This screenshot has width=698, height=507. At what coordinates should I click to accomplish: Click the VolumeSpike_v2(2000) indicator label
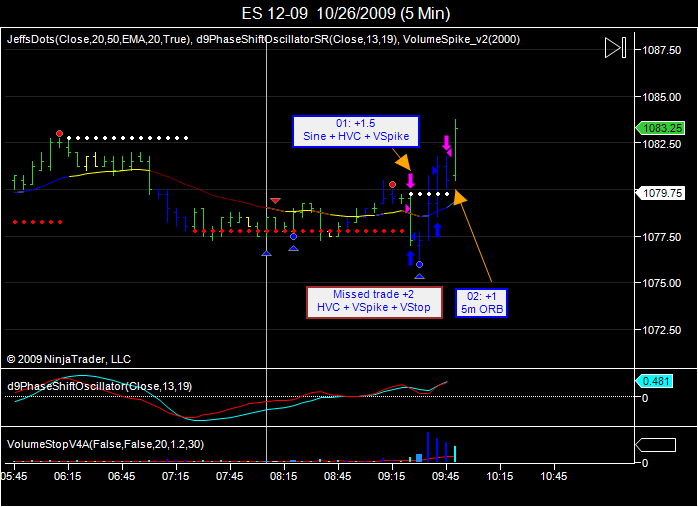pyautogui.click(x=461, y=39)
